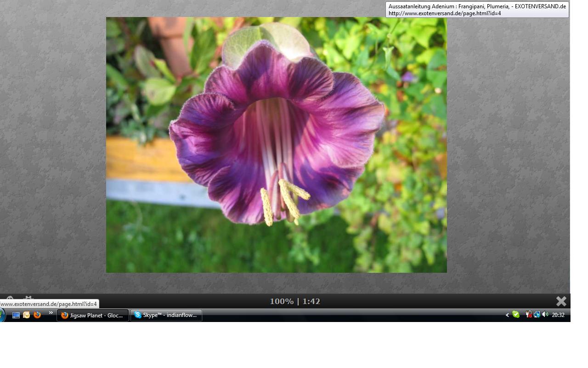Open the network connection tray icon
Screen dimensions: 588x368
[537, 315]
